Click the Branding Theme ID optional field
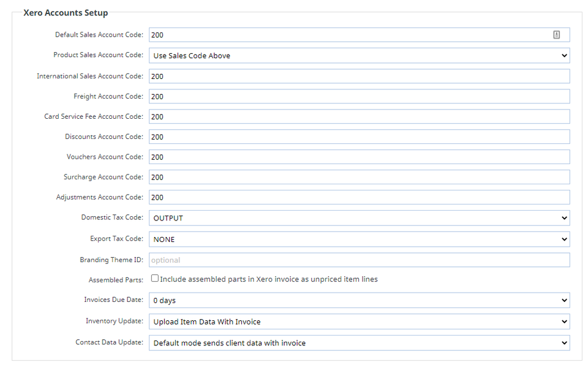 pyautogui.click(x=359, y=260)
